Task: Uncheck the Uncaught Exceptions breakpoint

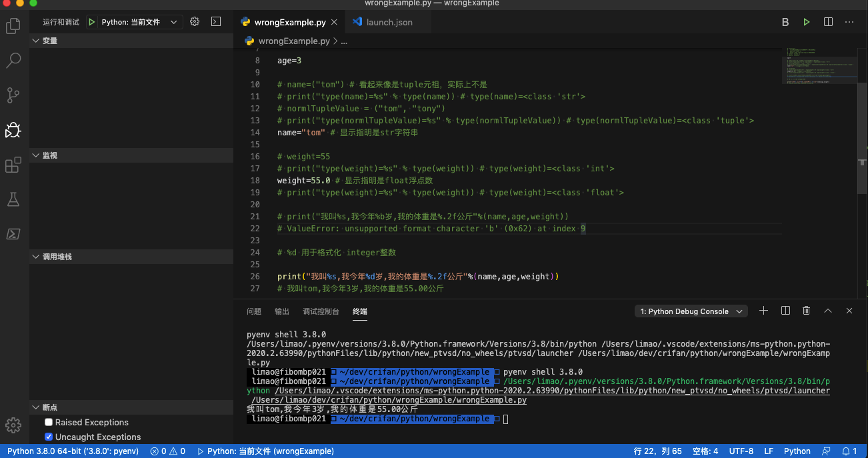Action: coord(49,437)
